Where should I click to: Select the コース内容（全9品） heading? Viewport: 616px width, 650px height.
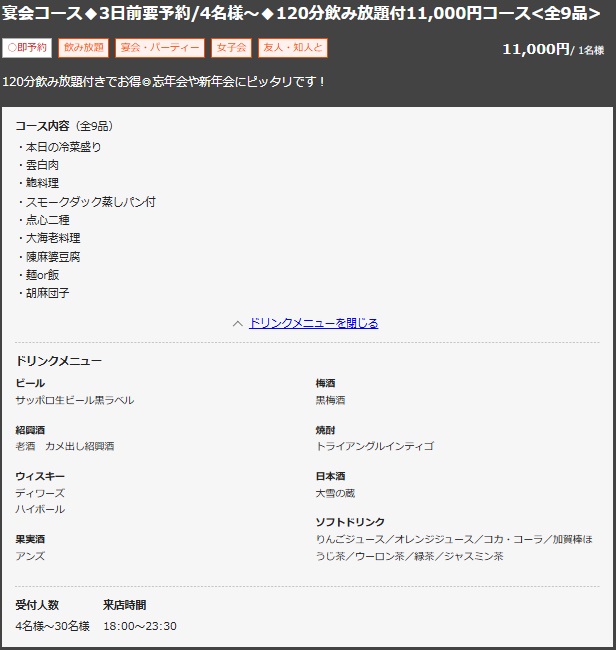(64, 126)
